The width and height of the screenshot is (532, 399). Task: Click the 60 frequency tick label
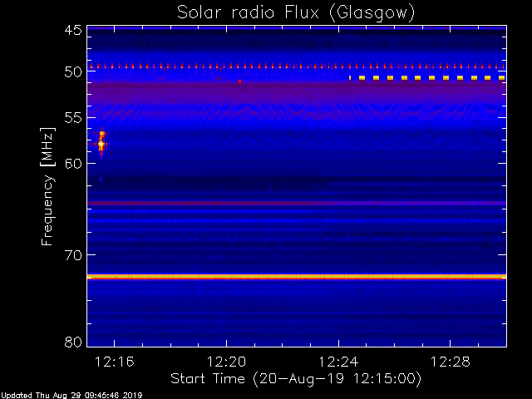coord(73,164)
